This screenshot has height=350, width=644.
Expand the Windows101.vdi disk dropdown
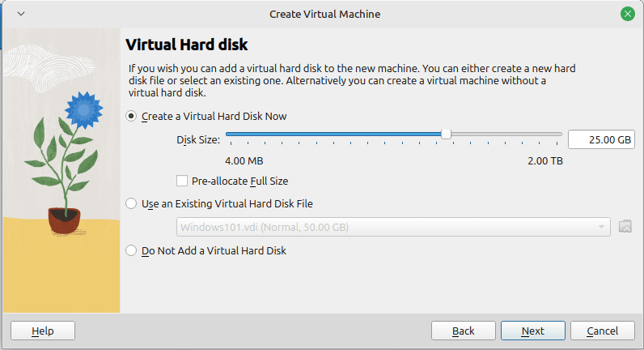(x=393, y=227)
